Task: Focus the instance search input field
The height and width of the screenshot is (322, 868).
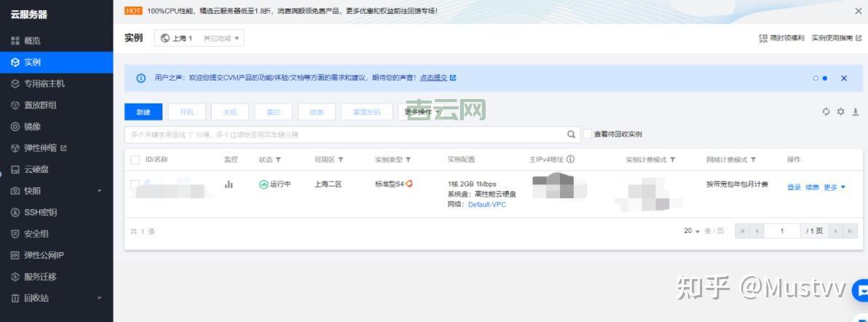Action: (345, 134)
